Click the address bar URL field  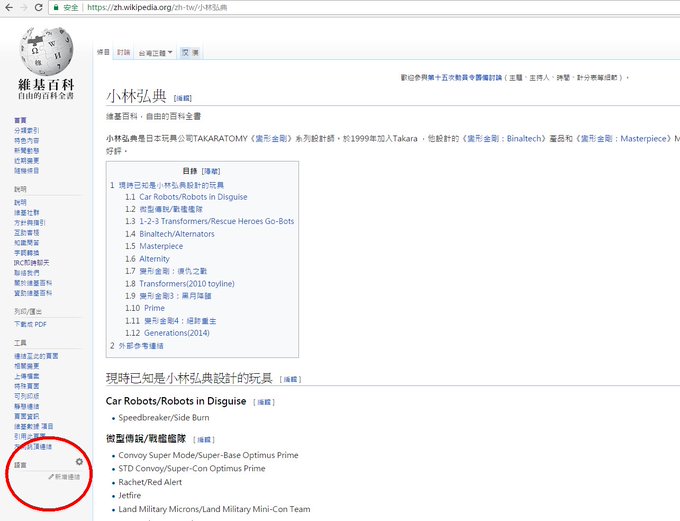[x=364, y=7]
